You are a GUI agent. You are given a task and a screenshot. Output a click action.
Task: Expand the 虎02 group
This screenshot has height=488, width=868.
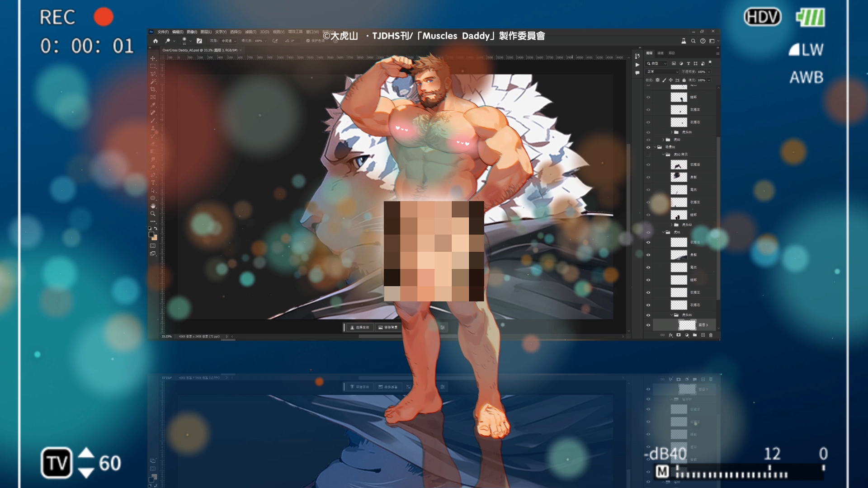click(663, 140)
